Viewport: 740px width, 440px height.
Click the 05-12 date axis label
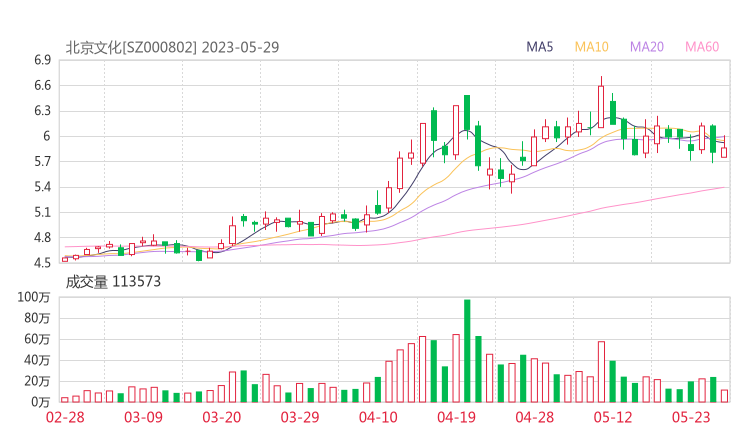tap(613, 417)
